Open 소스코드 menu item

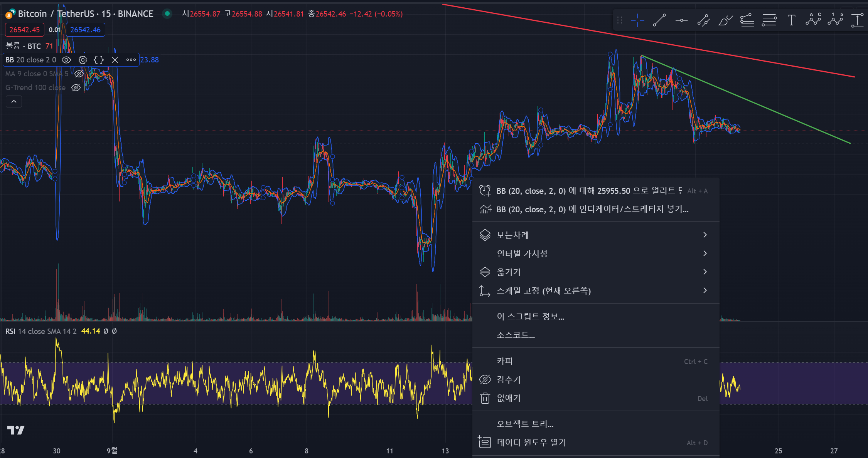tap(596, 335)
